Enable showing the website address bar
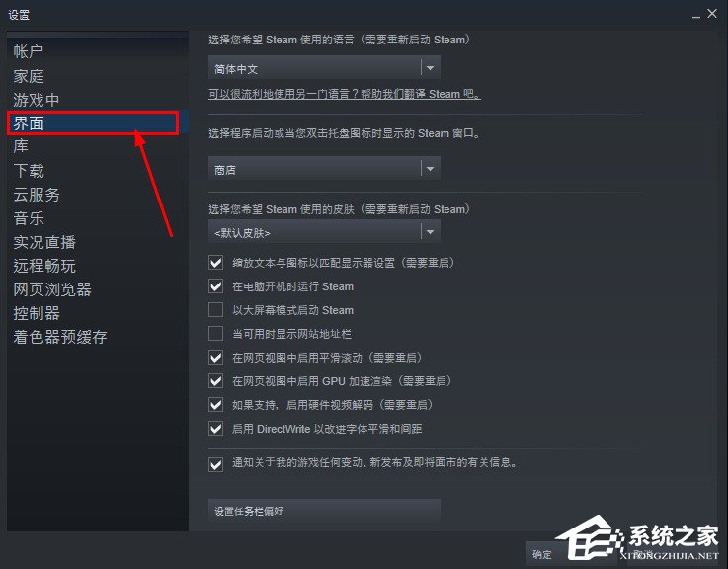This screenshot has width=728, height=569. 216,334
